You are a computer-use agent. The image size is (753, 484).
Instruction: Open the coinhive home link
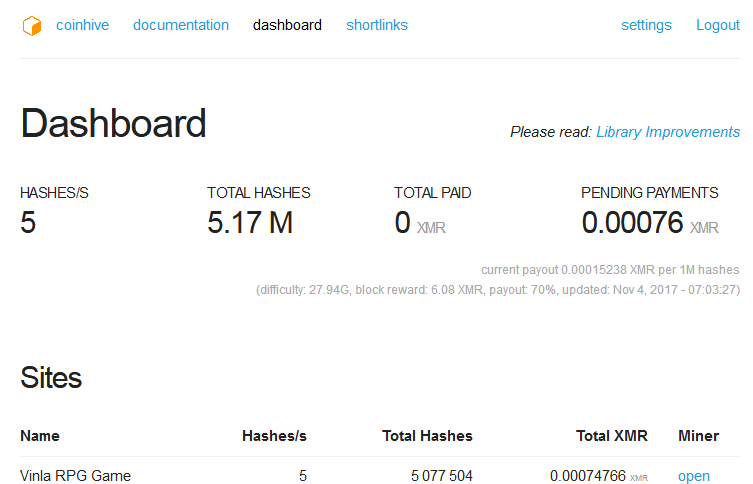[x=83, y=25]
